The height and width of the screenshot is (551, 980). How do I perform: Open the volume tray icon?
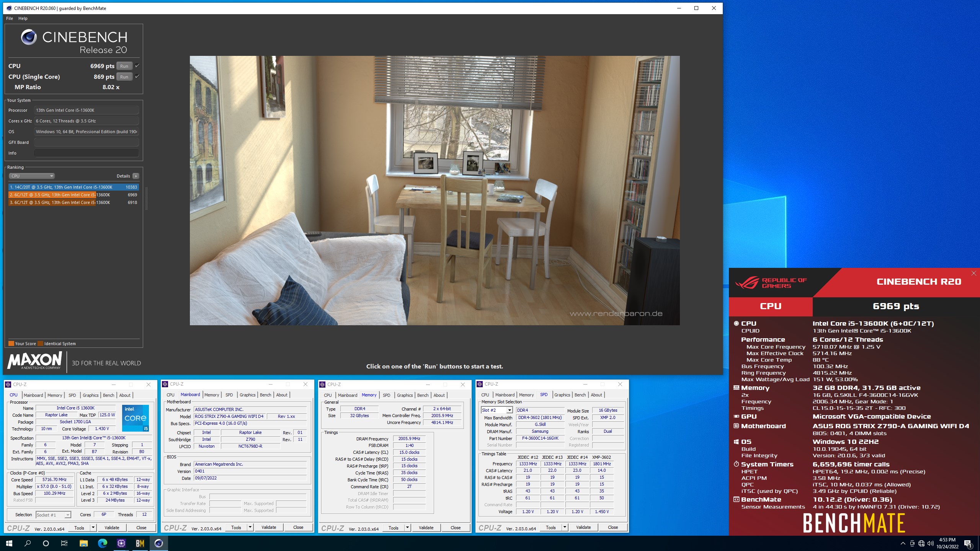pos(931,543)
